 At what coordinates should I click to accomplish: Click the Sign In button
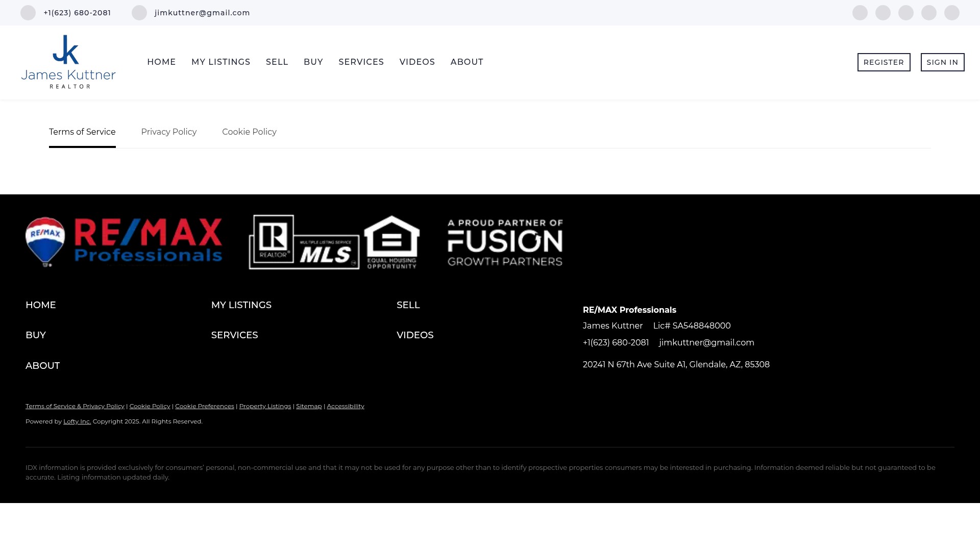(943, 62)
